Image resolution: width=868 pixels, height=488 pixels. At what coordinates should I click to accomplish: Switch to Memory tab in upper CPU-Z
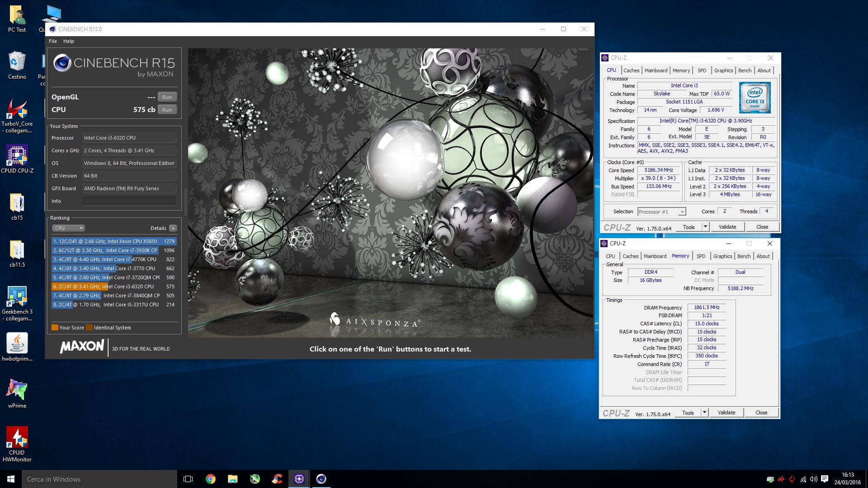coord(681,70)
